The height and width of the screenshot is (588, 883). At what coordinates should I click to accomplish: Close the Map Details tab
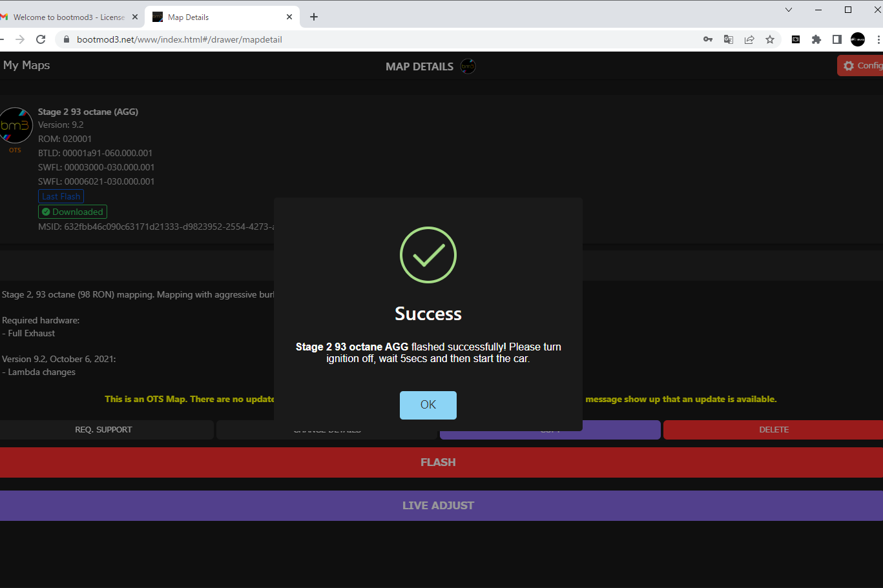pyautogui.click(x=289, y=17)
